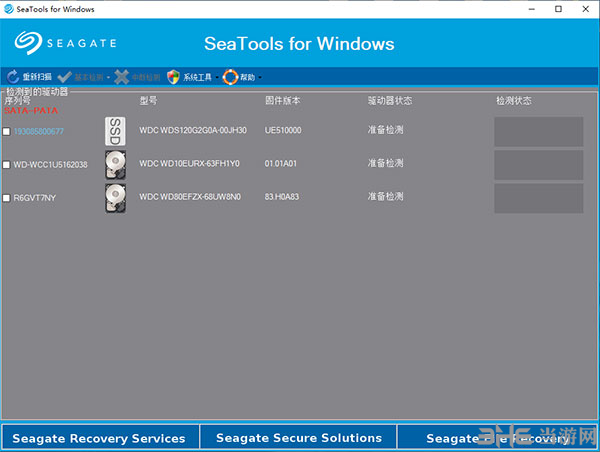Click the rescan (重新扫描) circular arrow icon
The width and height of the screenshot is (600, 452).
[13, 77]
